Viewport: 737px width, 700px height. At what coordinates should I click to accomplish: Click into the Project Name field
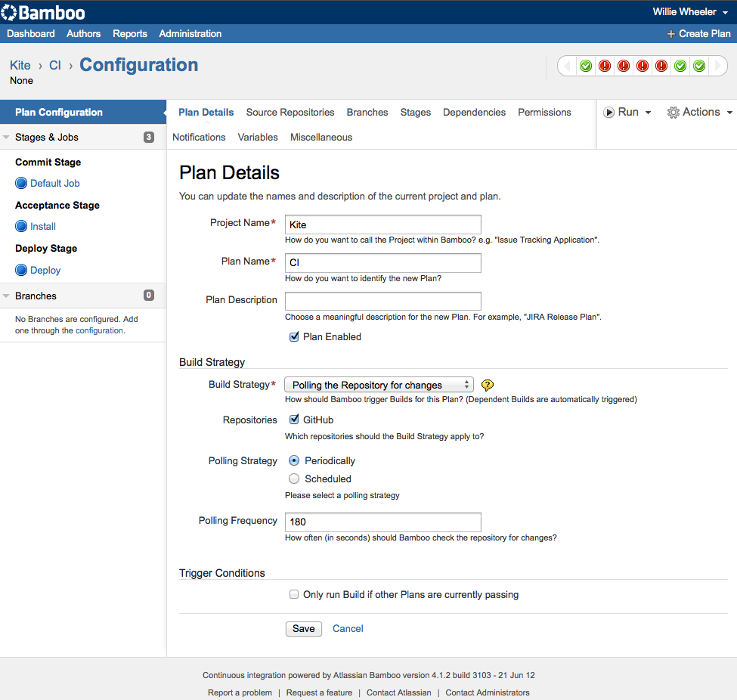(383, 225)
